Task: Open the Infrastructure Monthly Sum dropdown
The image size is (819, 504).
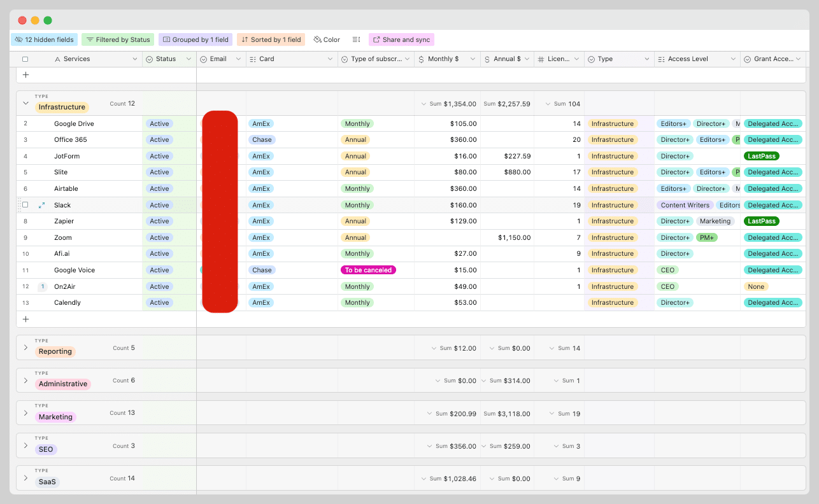Action: [x=424, y=104]
